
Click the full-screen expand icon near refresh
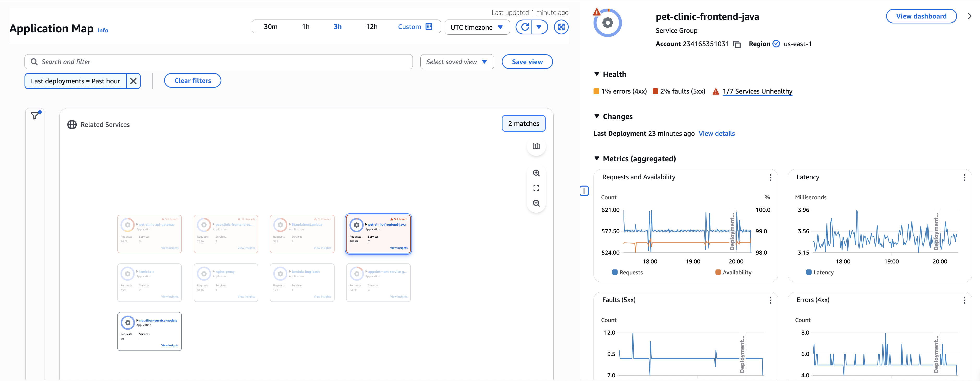561,27
